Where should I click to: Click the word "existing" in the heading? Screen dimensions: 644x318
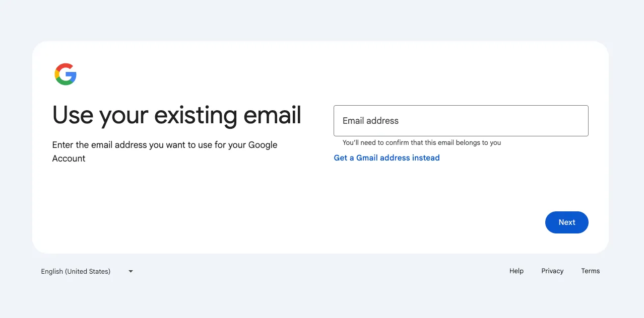click(196, 116)
